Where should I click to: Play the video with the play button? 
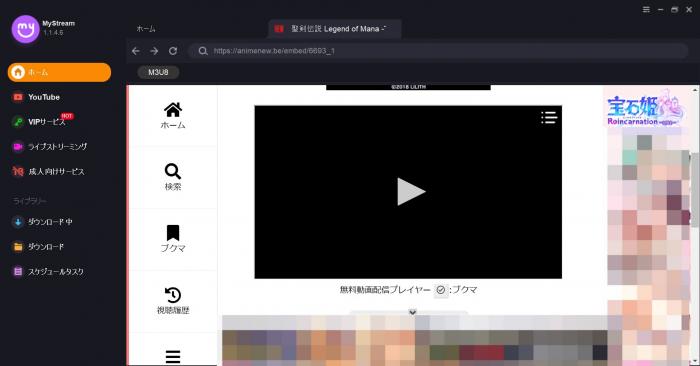411,191
